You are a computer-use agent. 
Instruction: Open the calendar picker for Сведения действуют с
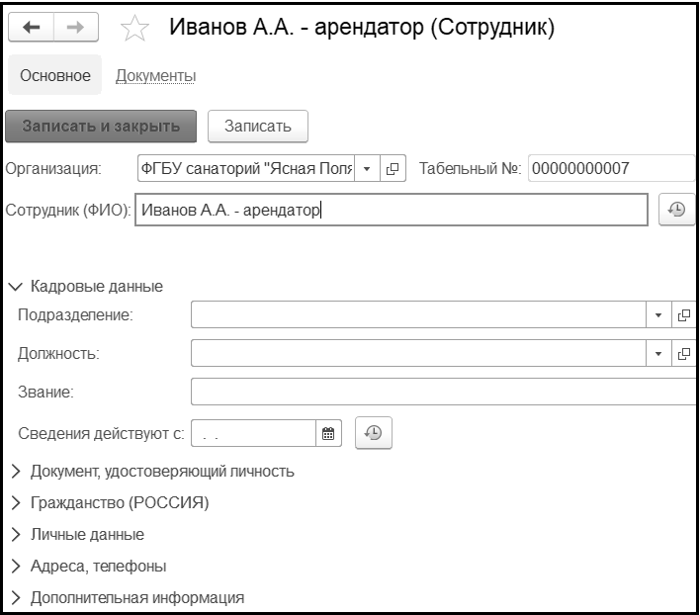coord(328,433)
